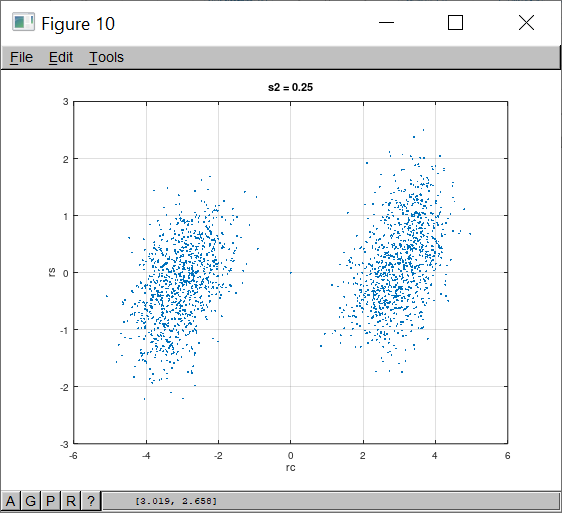The height and width of the screenshot is (513, 562).
Task: Open the Edit menu
Action: pyautogui.click(x=61, y=57)
